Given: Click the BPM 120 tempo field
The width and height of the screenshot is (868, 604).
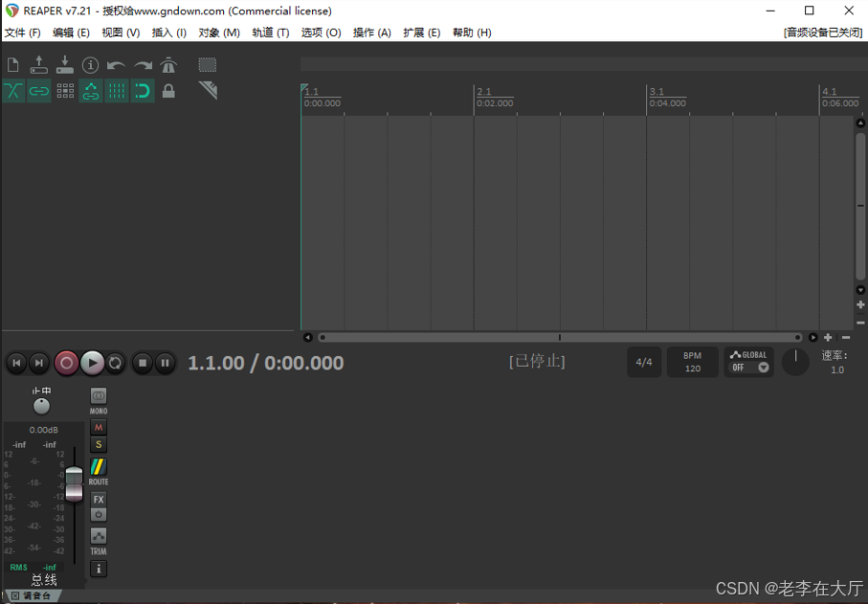Looking at the screenshot, I should point(693,362).
